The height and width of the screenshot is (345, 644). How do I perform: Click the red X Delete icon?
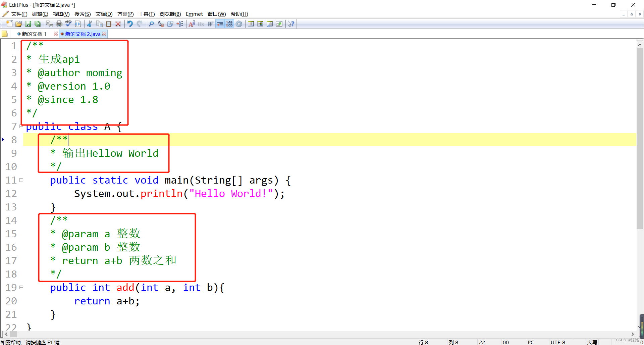pyautogui.click(x=118, y=24)
